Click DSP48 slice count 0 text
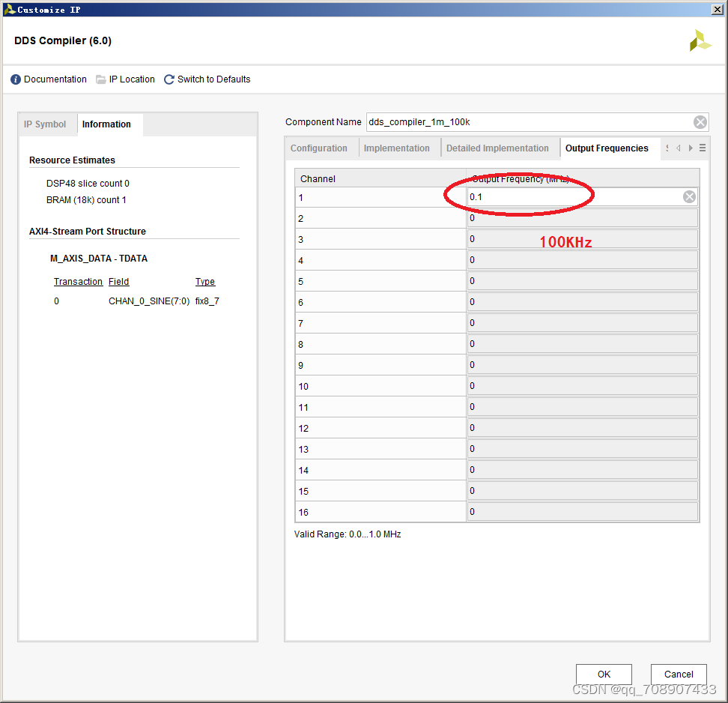728x703 pixels. pos(88,184)
